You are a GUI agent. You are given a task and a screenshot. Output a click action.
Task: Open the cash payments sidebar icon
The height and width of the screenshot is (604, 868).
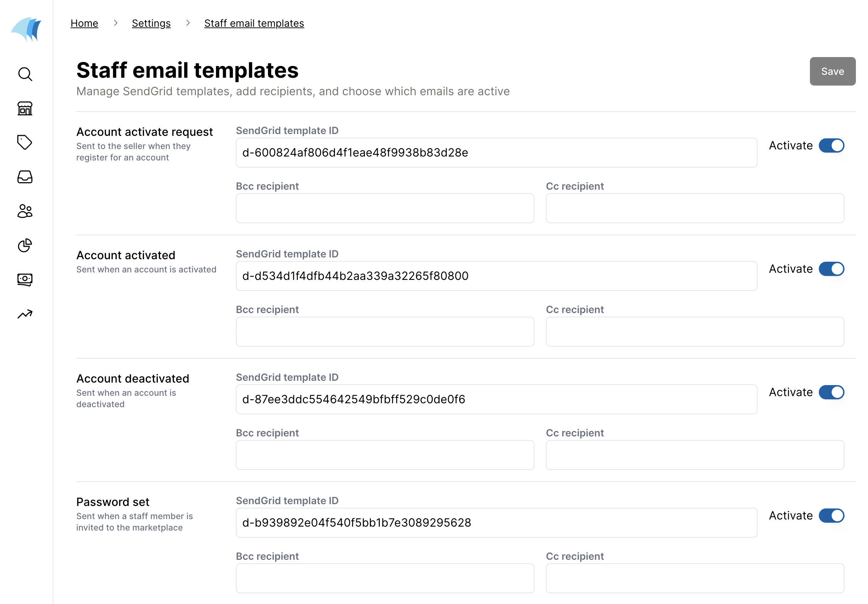(x=25, y=280)
